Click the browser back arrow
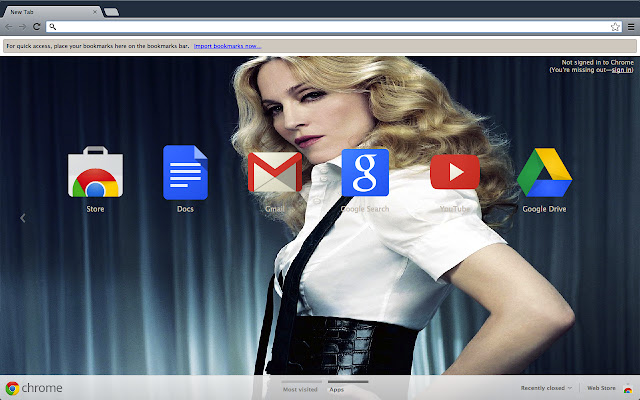Image resolution: width=640 pixels, height=400 pixels. pos(9,27)
